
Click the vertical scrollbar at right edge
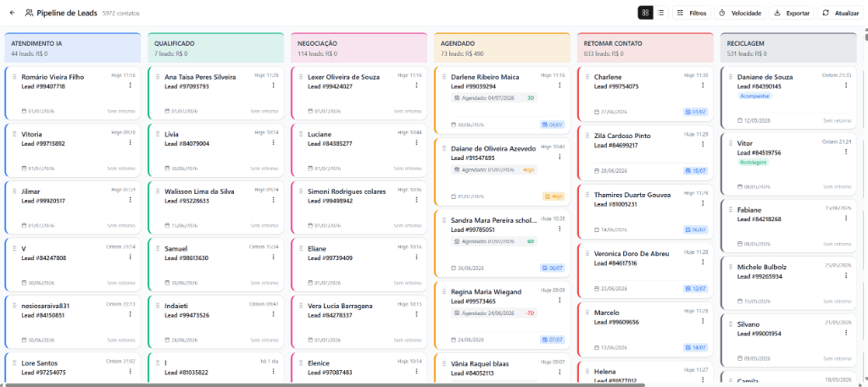[865, 36]
